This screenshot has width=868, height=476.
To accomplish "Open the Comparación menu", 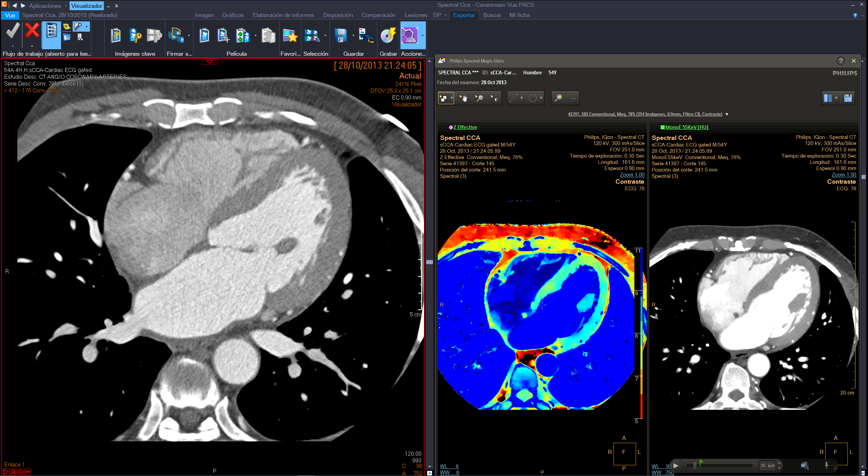I will coord(378,15).
